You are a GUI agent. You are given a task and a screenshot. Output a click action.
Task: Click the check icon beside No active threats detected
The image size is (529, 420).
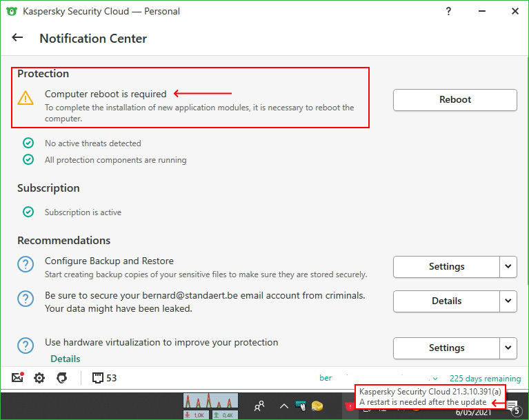pyautogui.click(x=28, y=143)
